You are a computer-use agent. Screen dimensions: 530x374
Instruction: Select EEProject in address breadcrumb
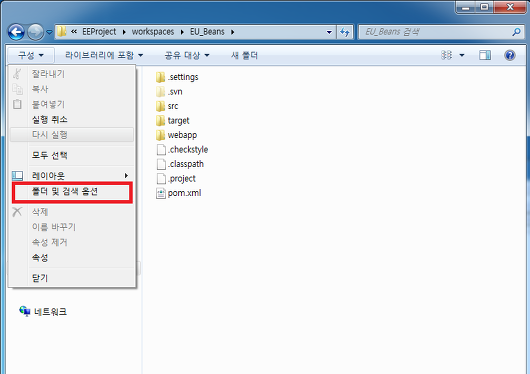[x=99, y=32]
